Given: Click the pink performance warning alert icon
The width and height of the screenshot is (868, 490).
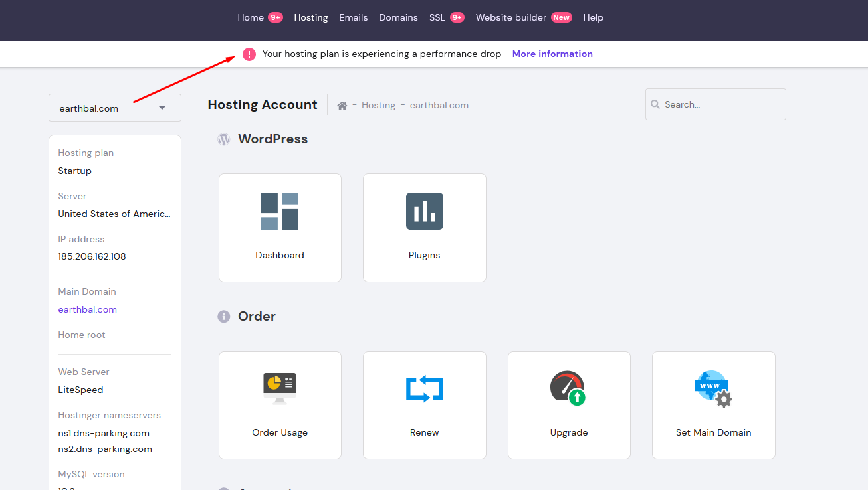Looking at the screenshot, I should tap(249, 54).
